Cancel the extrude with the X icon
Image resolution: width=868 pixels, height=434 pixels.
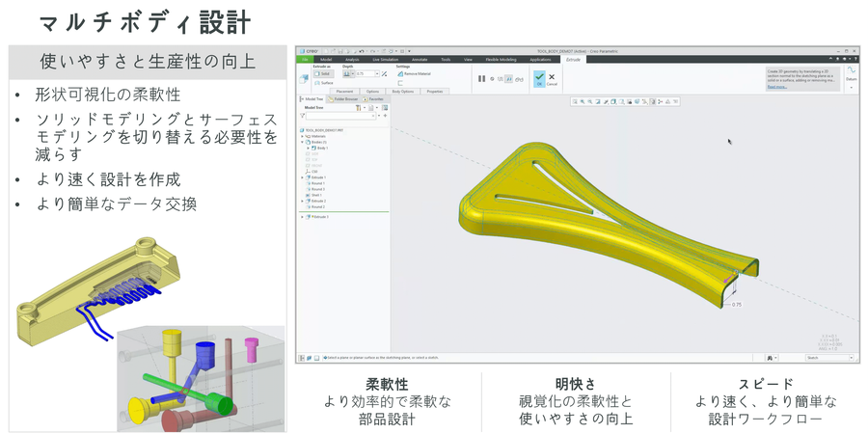click(x=552, y=76)
